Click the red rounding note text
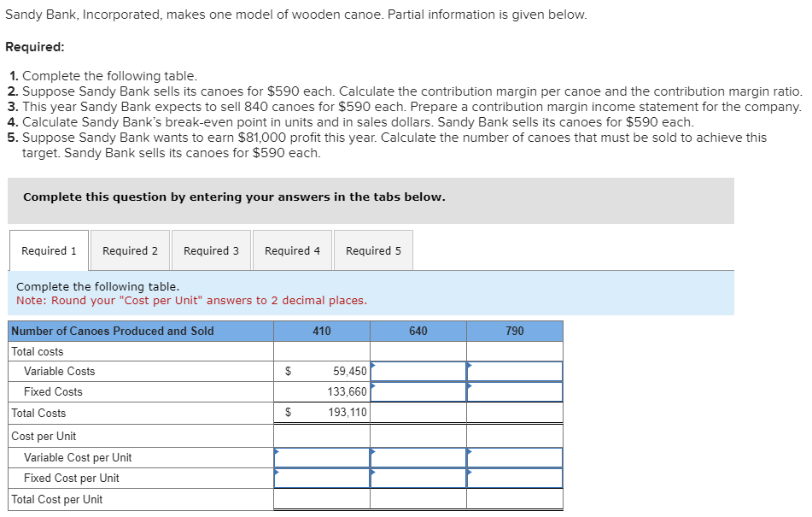The width and height of the screenshot is (812, 517). click(x=191, y=301)
